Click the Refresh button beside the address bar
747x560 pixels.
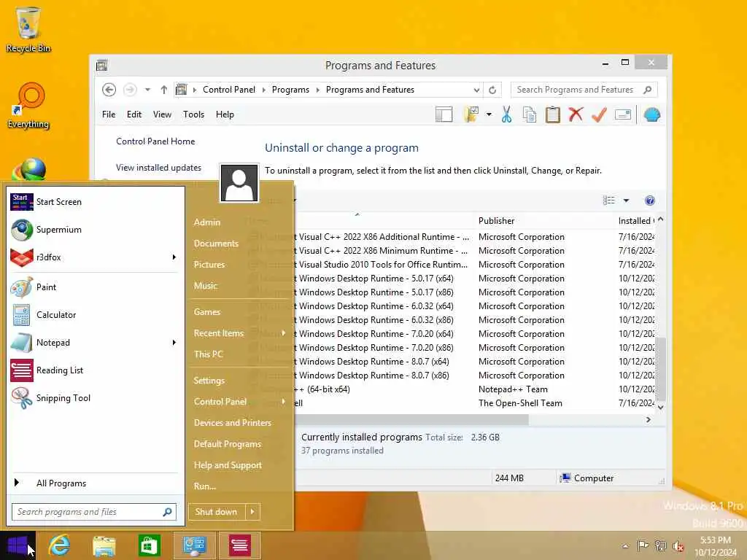tap(492, 90)
